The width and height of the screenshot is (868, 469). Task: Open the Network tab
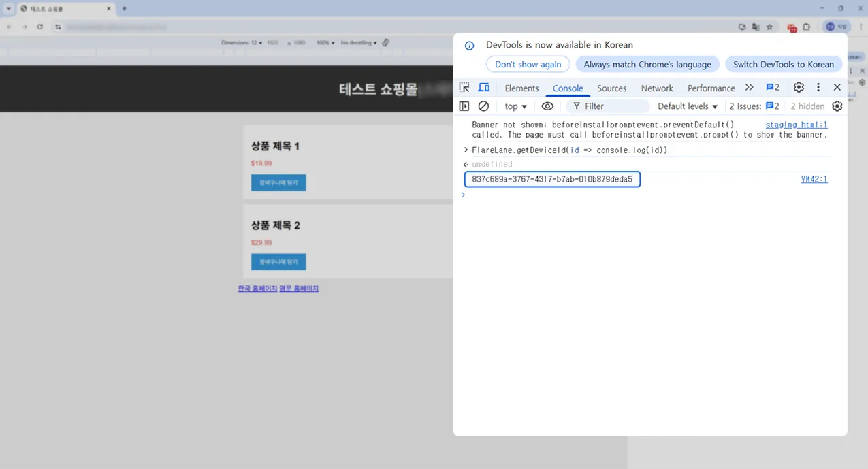657,88
